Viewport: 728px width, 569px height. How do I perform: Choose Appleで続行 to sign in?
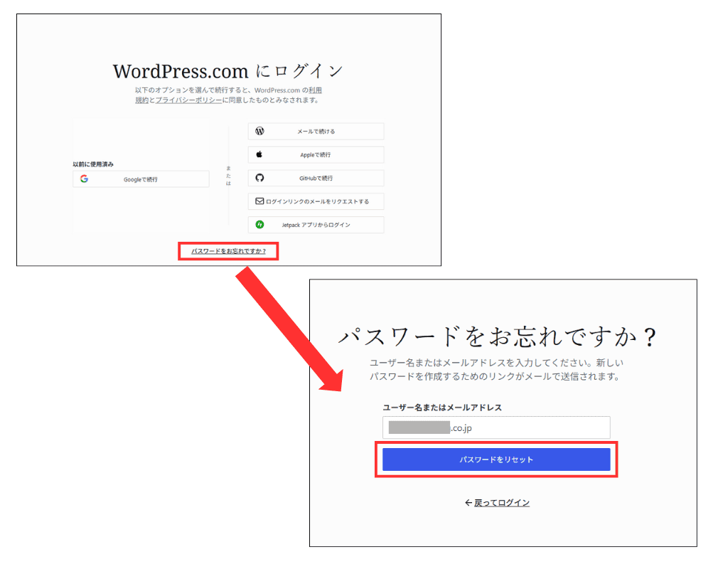pyautogui.click(x=316, y=154)
